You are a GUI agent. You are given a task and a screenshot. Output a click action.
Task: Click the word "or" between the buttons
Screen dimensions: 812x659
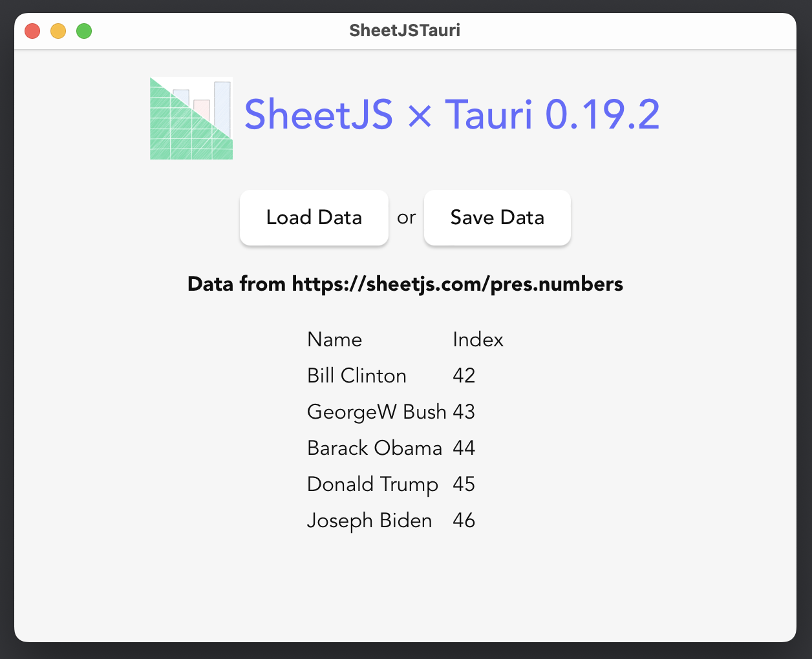[406, 218]
